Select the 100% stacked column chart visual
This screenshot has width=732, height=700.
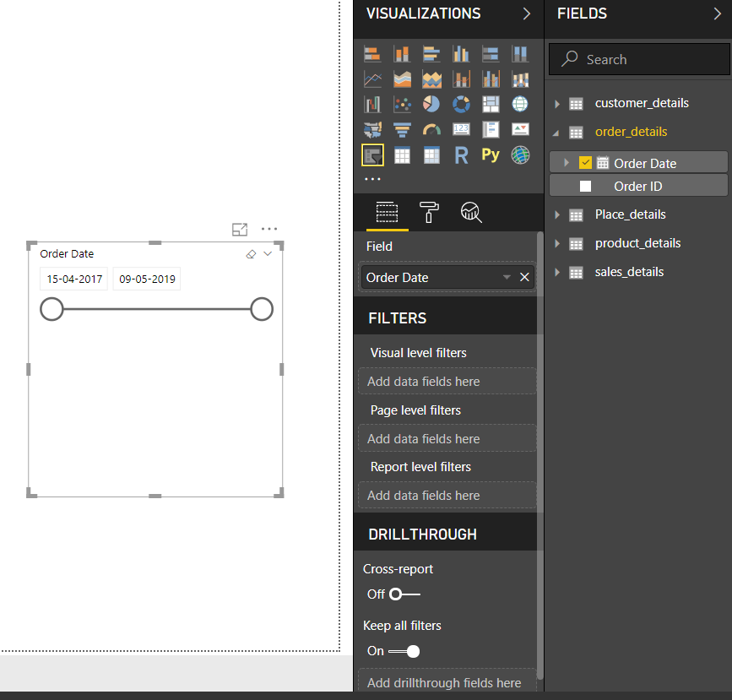tap(519, 54)
